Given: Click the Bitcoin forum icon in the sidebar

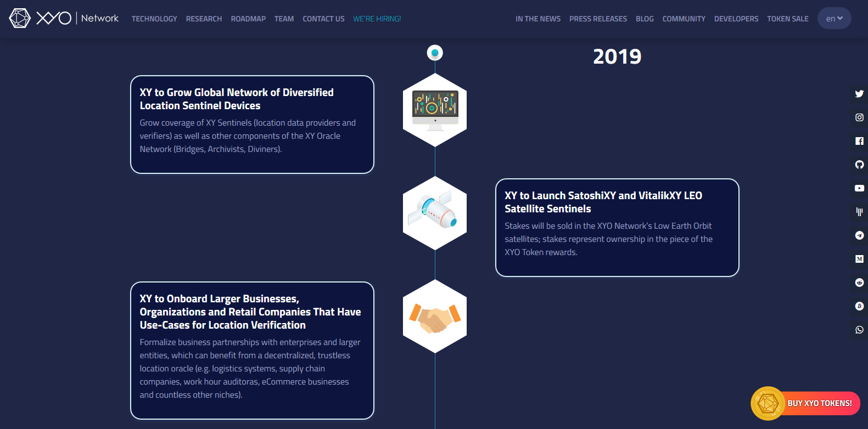Looking at the screenshot, I should (859, 306).
